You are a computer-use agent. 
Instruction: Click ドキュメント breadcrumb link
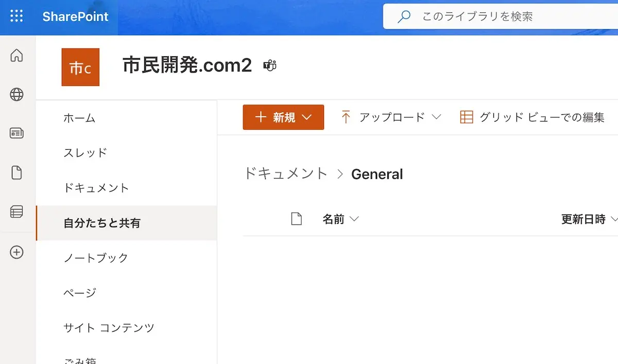(x=285, y=174)
